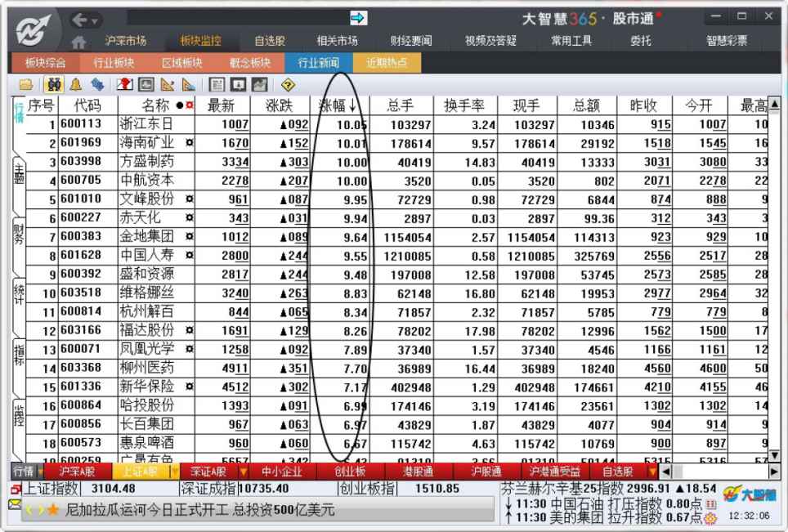Switch to the 概念板块 tab
This screenshot has height=532, width=788.
[250, 63]
